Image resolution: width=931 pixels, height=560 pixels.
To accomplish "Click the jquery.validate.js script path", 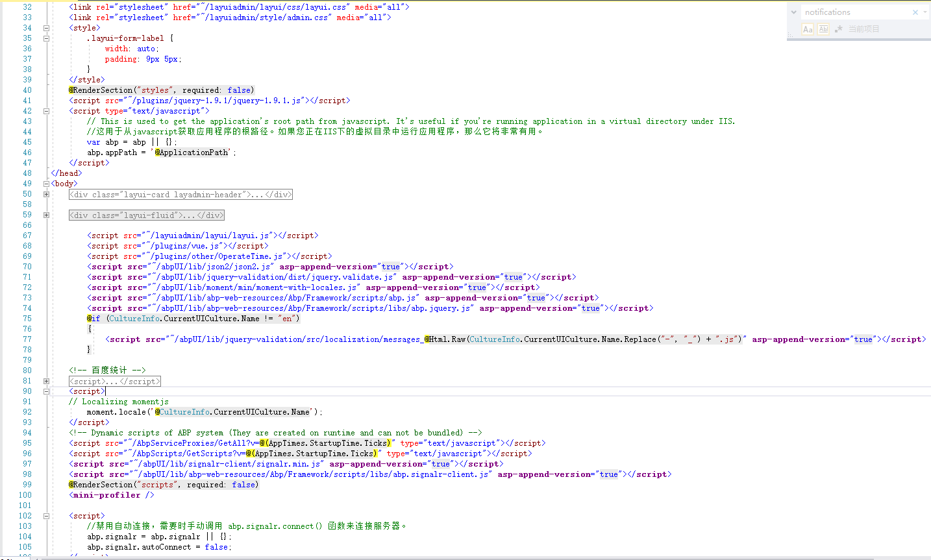I will [272, 277].
